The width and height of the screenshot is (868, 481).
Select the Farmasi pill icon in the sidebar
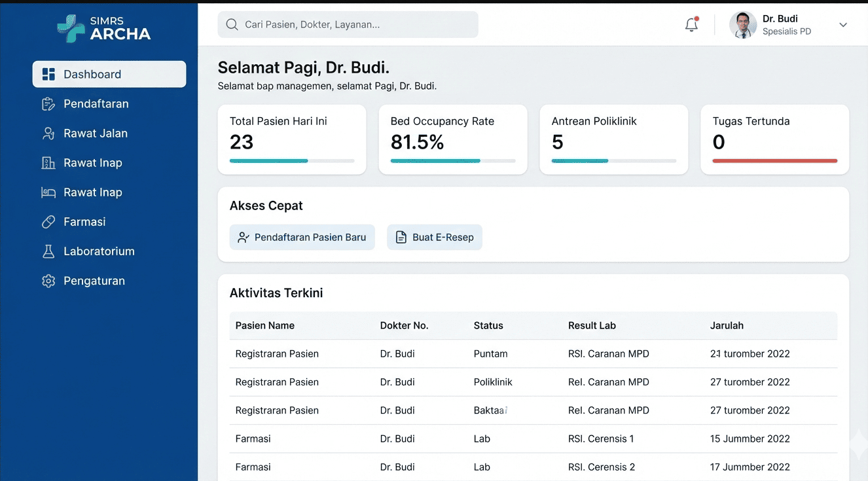(x=48, y=222)
